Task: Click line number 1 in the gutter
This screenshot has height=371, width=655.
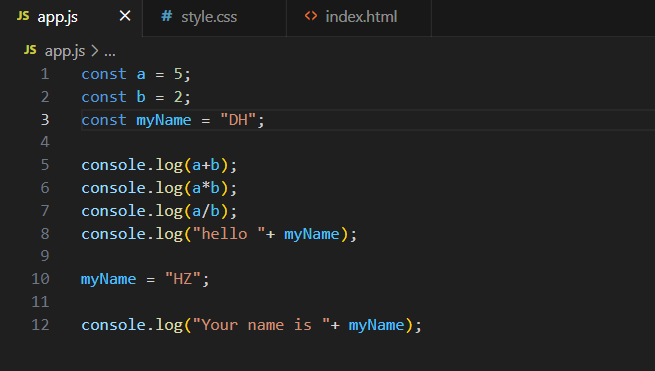Action: [45, 74]
